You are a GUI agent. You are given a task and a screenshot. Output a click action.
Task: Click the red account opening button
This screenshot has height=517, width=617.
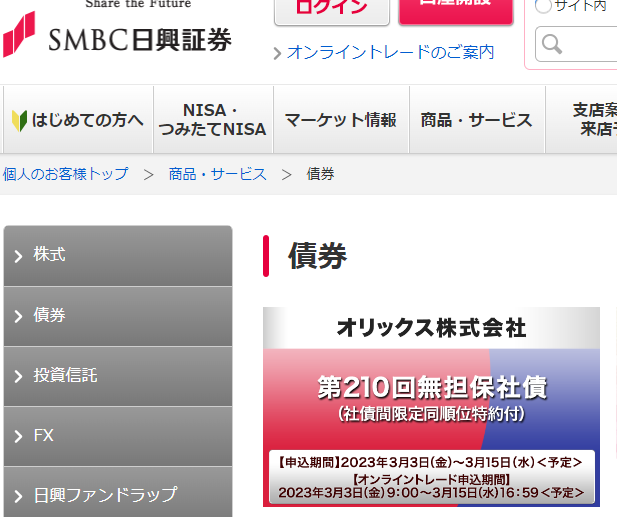pos(456,11)
